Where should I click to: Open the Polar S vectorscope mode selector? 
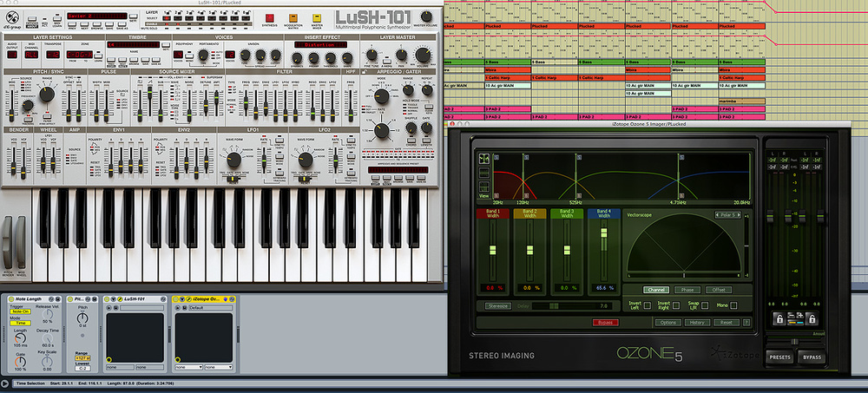coord(728,215)
